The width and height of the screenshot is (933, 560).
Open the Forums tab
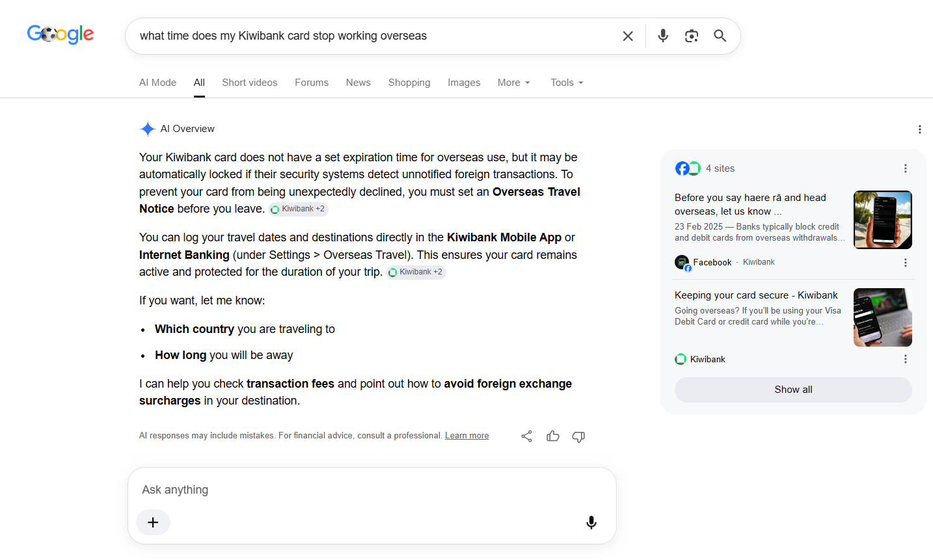pos(312,83)
